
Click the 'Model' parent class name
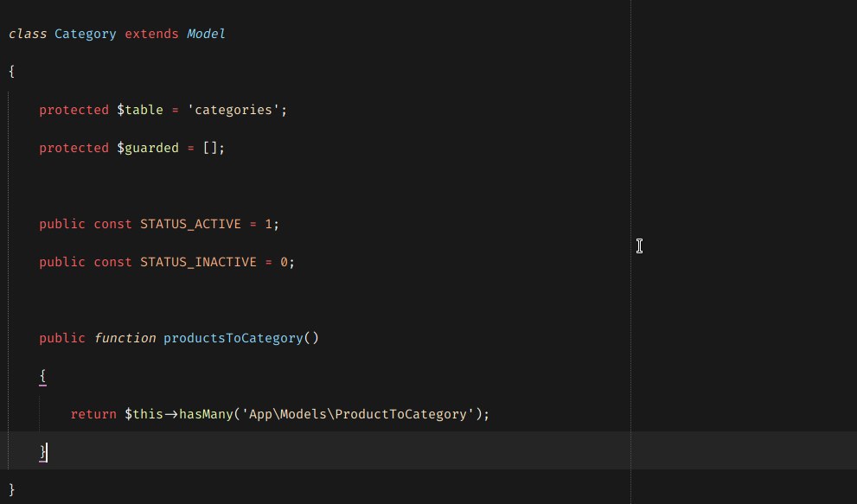click(x=206, y=34)
